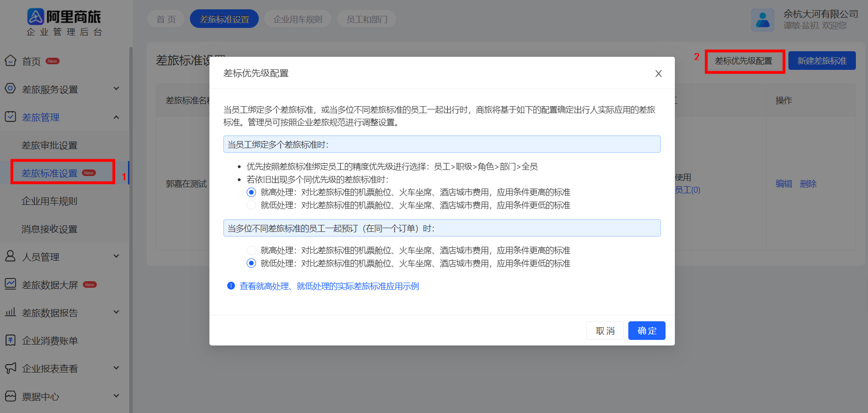The image size is (868, 413).
Task: Expand the 差旅服务设置 chevron
Action: (116, 88)
